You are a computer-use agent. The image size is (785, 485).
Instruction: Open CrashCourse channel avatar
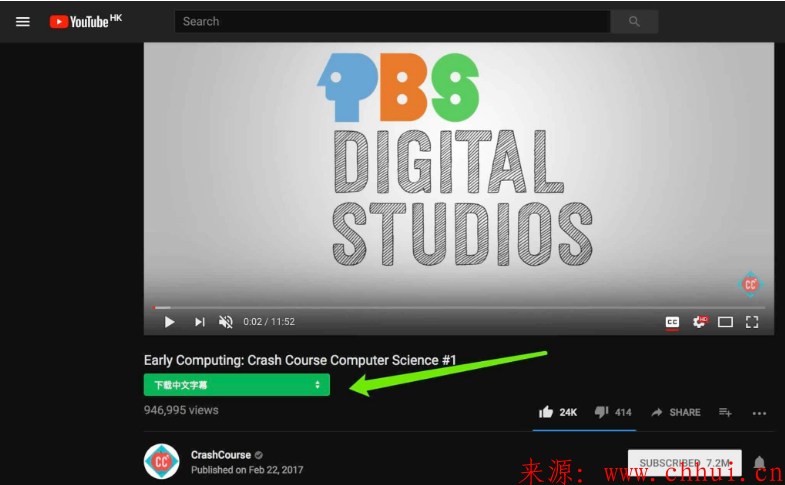point(162,461)
